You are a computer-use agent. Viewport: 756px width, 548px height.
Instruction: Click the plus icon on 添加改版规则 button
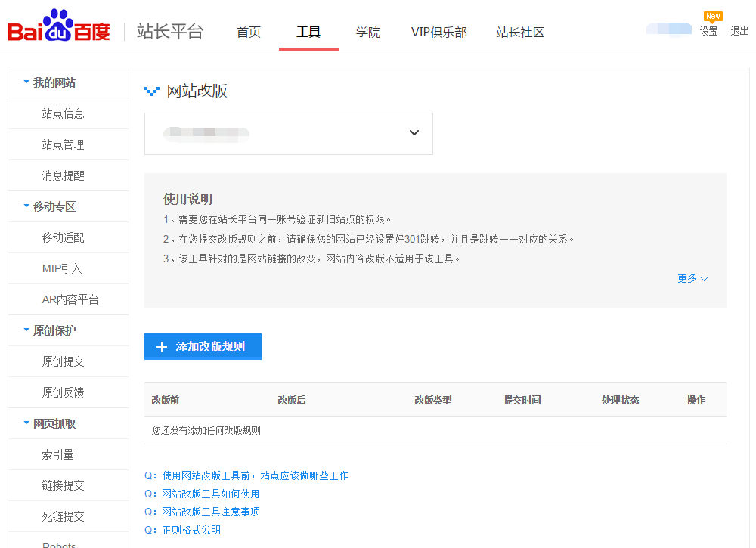click(x=160, y=346)
